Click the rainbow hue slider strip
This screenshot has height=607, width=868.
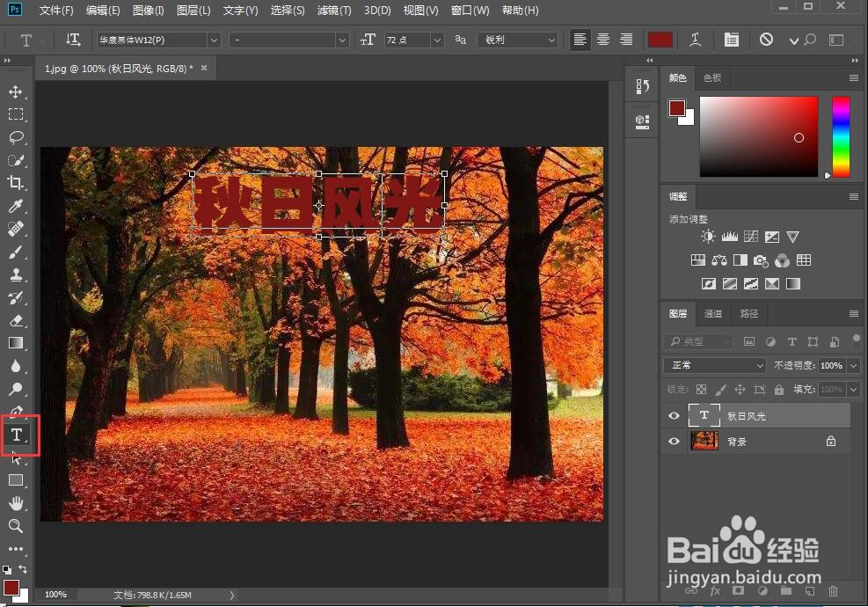pyautogui.click(x=841, y=137)
